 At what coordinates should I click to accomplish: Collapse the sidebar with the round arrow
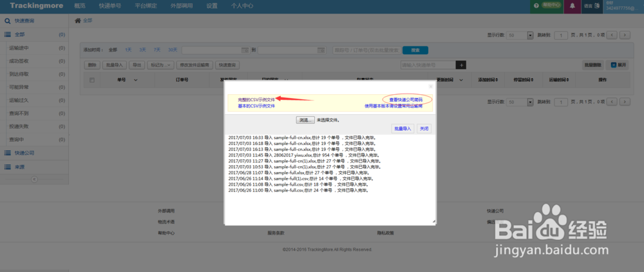35,179
